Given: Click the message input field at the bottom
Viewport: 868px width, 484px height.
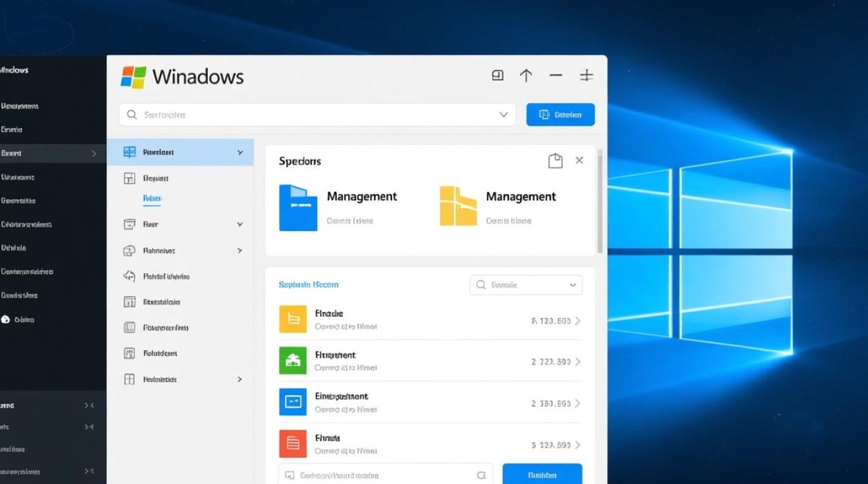Looking at the screenshot, I should tap(384, 474).
